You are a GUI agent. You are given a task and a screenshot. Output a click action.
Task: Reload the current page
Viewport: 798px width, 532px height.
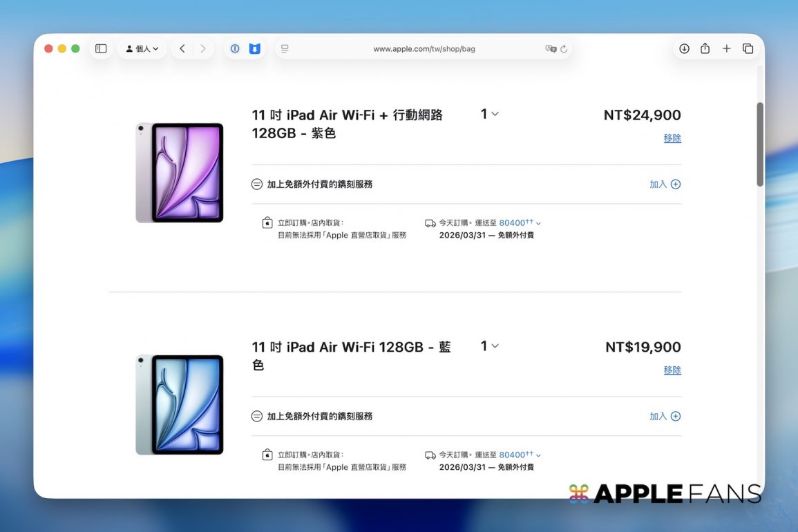(564, 49)
